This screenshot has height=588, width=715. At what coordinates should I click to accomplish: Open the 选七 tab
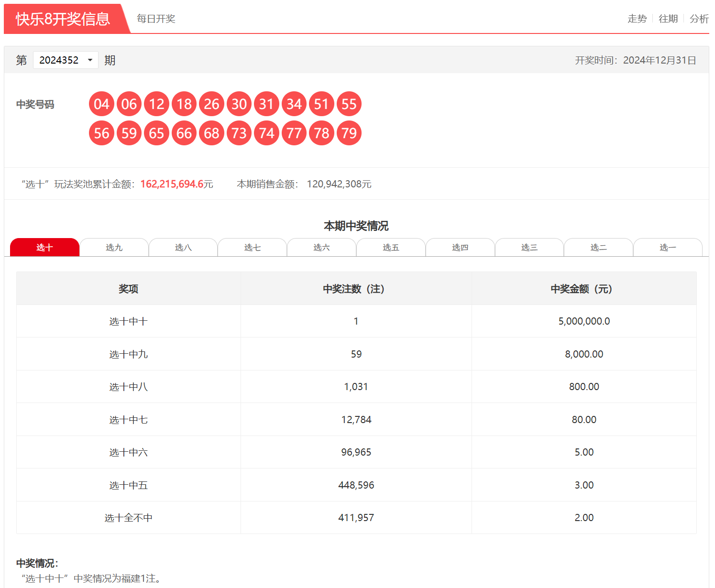pos(253,247)
